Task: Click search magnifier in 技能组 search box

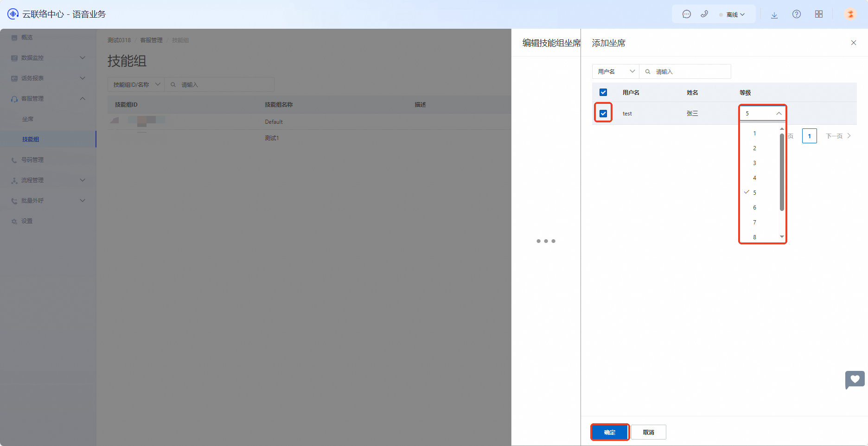Action: (173, 85)
